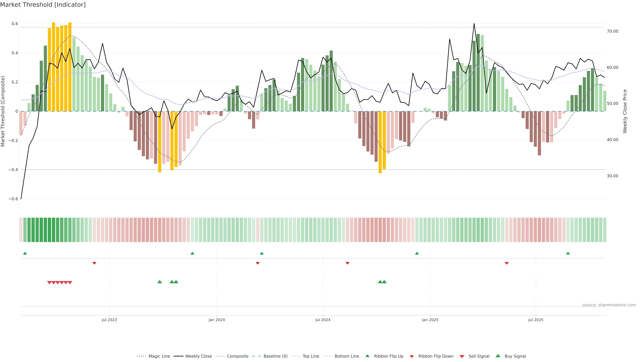This screenshot has height=362, width=644.
Task: Click the leftmost red sell signal triangle
Action: click(49, 283)
